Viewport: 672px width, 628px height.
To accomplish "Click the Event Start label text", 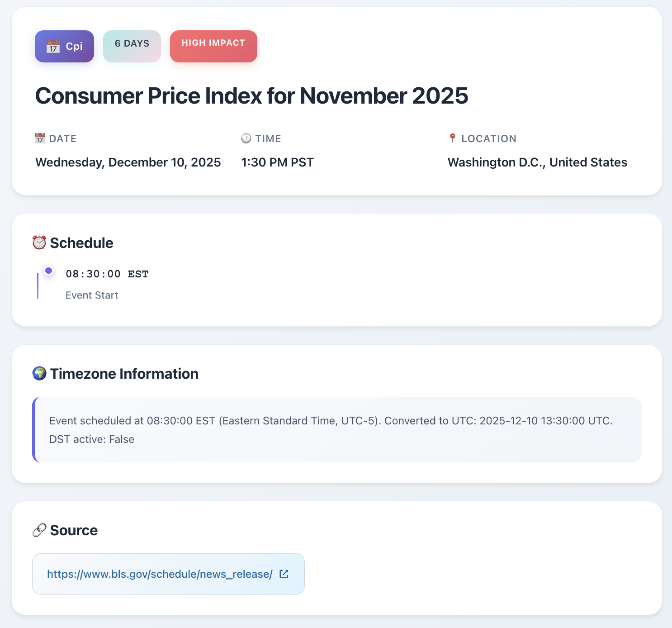I will click(91, 295).
